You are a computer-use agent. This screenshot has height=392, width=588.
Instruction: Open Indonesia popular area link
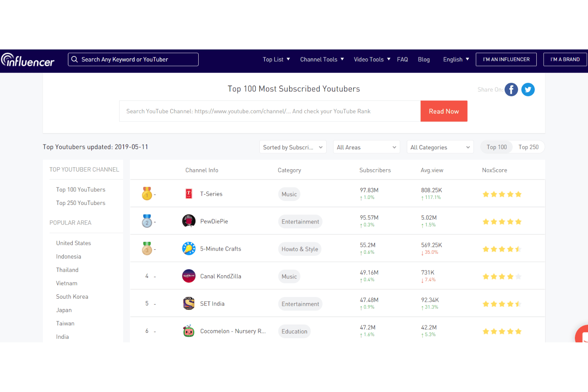pos(68,257)
